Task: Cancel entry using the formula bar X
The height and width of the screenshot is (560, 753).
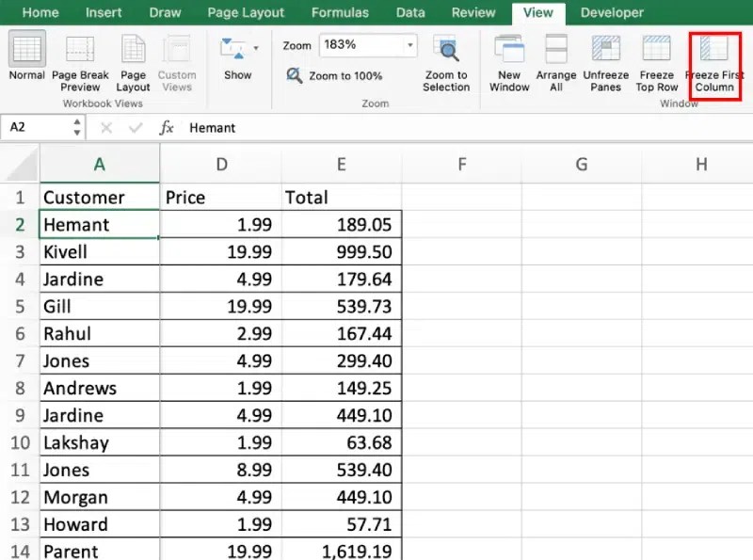Action: (x=105, y=127)
